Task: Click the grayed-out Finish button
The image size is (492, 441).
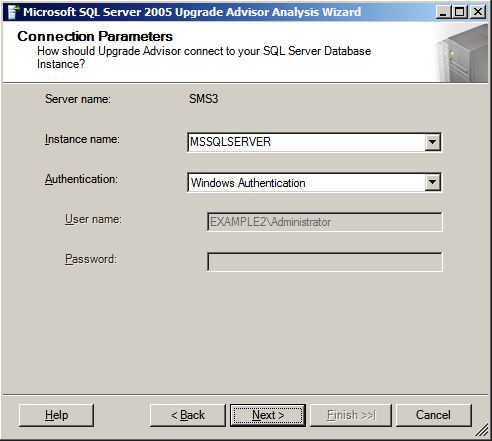Action: tap(351, 415)
